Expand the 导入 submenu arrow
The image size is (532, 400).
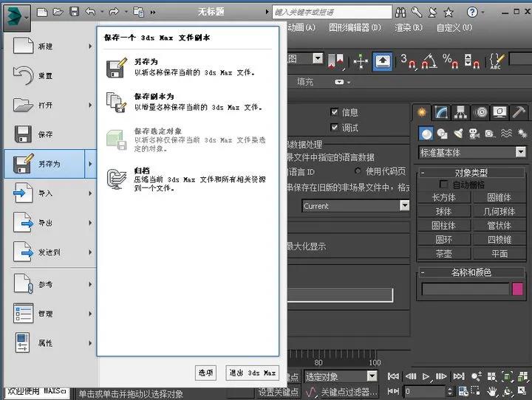click(x=90, y=193)
